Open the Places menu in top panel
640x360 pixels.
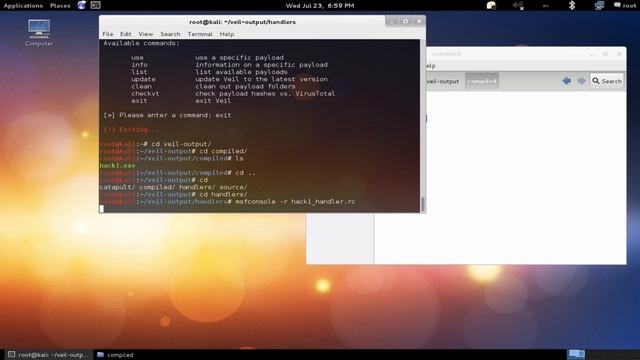[x=60, y=6]
